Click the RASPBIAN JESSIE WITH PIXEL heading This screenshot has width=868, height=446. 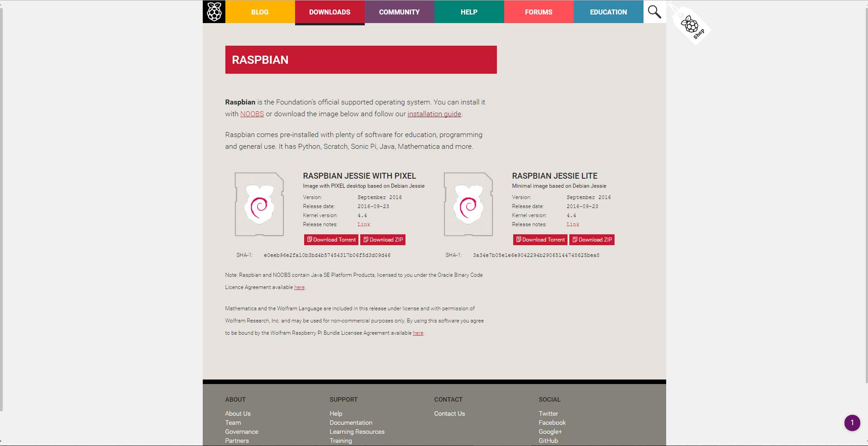coord(359,176)
